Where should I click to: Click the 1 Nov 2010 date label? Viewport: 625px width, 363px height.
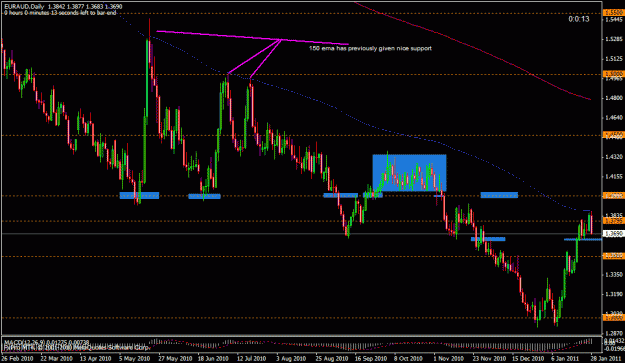coord(448,358)
